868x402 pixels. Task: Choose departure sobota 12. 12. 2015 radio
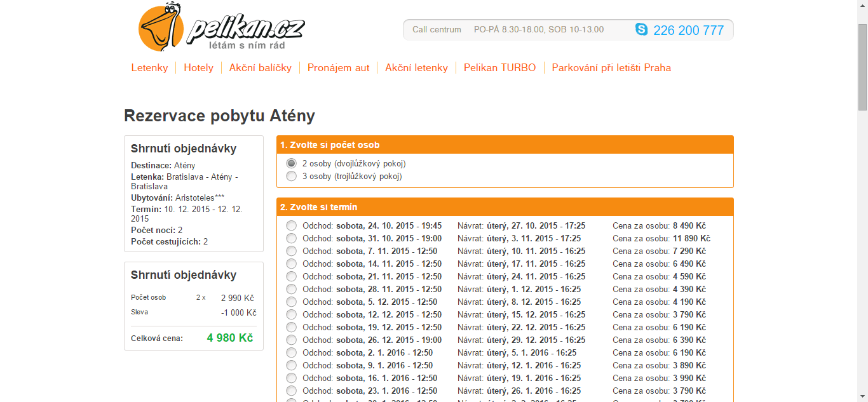pos(292,314)
